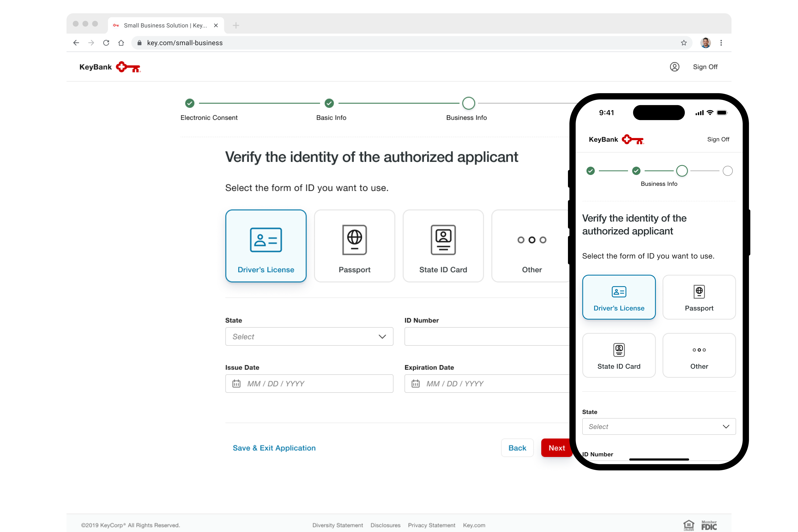Bookmark page with the star icon

(684, 43)
